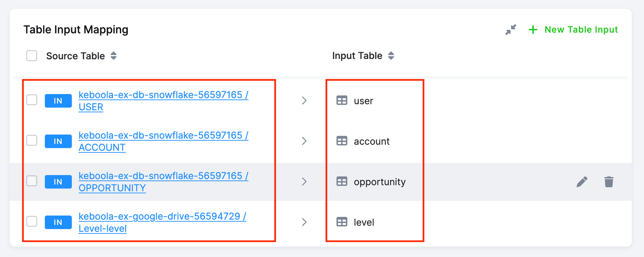The image size is (644, 257).
Task: Click the plus icon for new table input
Action: (533, 30)
